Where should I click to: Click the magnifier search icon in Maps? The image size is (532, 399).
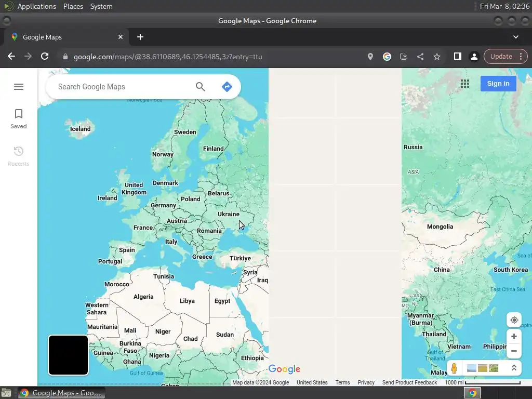[x=200, y=87]
